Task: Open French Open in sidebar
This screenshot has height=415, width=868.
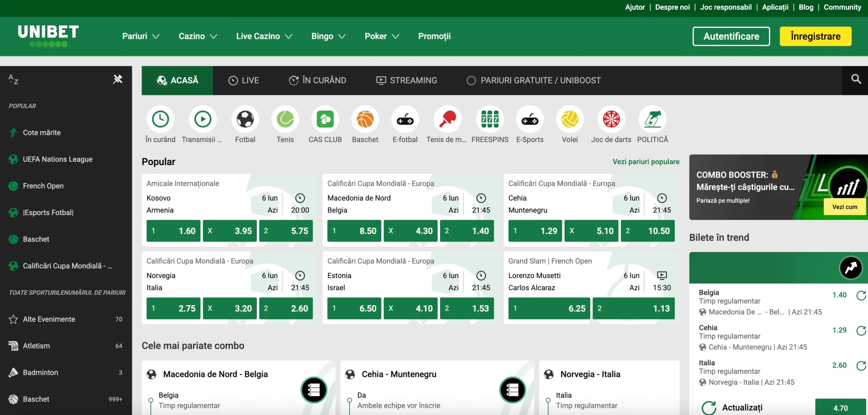Action: coord(66,186)
